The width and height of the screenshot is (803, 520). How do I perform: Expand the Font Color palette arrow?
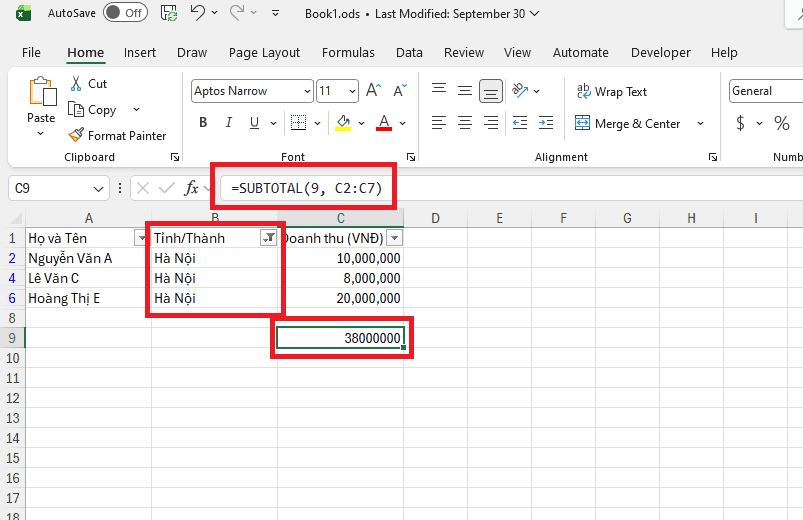(x=403, y=123)
